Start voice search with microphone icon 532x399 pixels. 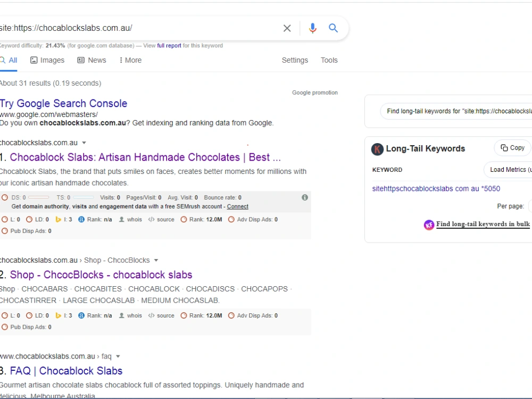pyautogui.click(x=312, y=28)
